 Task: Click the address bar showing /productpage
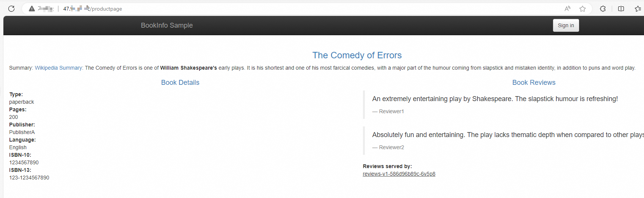tap(265, 9)
